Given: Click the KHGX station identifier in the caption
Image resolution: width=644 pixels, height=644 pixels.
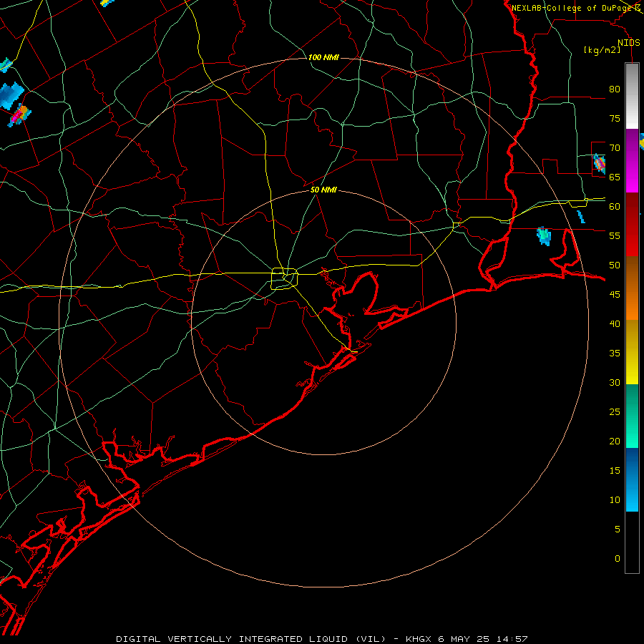Looking at the screenshot, I should (418, 639).
